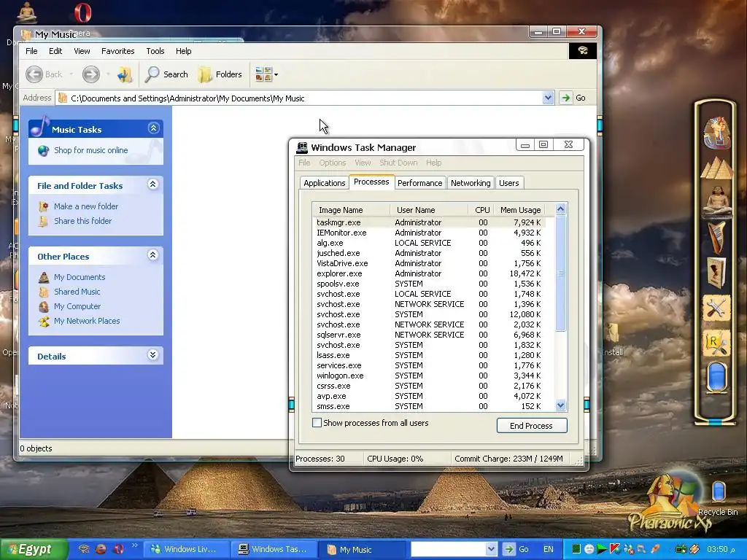Open the taskbar address dropdown arrow
The image size is (747, 560).
491,549
